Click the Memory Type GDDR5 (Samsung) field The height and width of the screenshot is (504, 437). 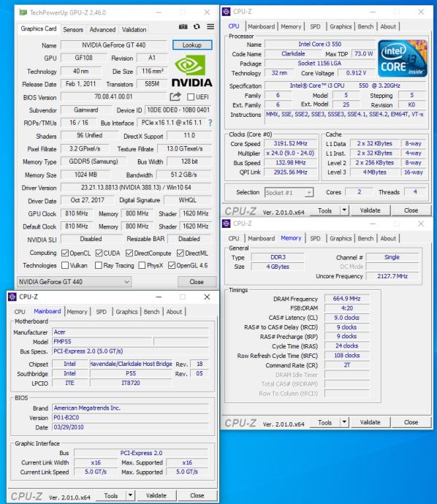[94, 161]
